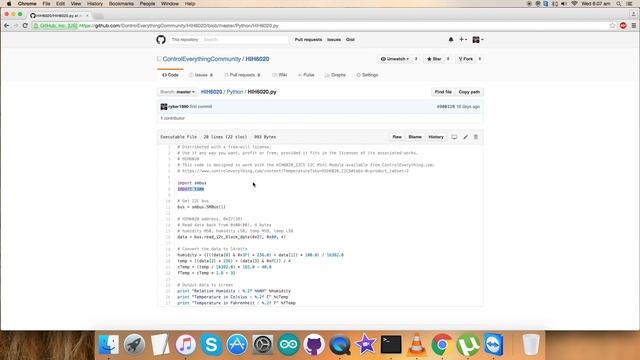
Task: Open Trash from the dock
Action: pyautogui.click(x=531, y=344)
